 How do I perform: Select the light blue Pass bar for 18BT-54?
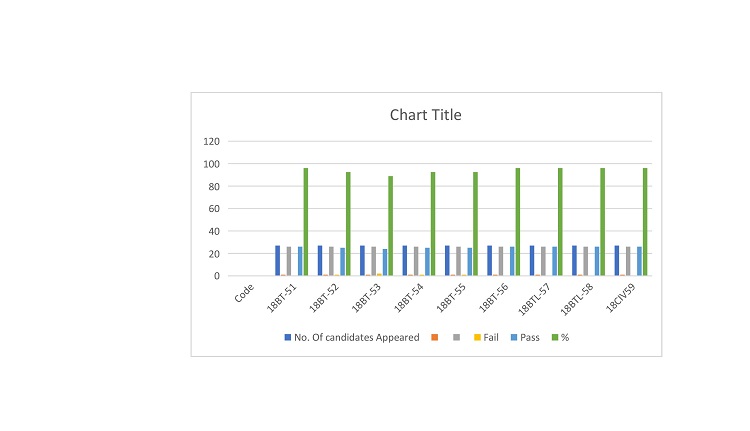pyautogui.click(x=427, y=262)
